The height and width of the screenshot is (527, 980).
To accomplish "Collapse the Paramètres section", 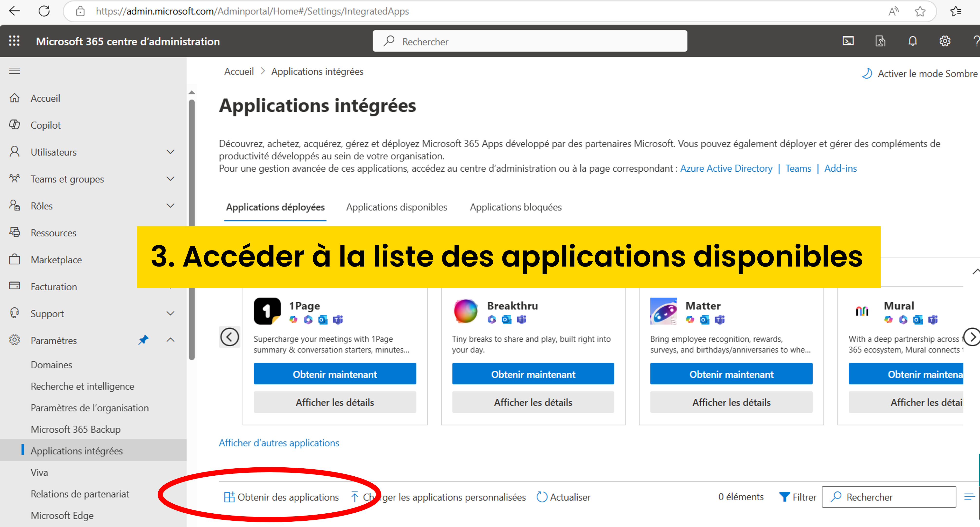I will pyautogui.click(x=171, y=340).
